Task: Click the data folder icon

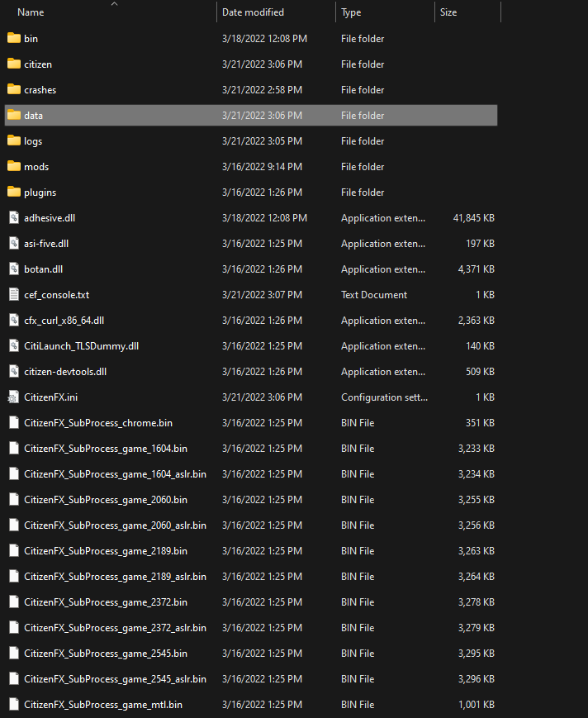Action: pos(14,115)
